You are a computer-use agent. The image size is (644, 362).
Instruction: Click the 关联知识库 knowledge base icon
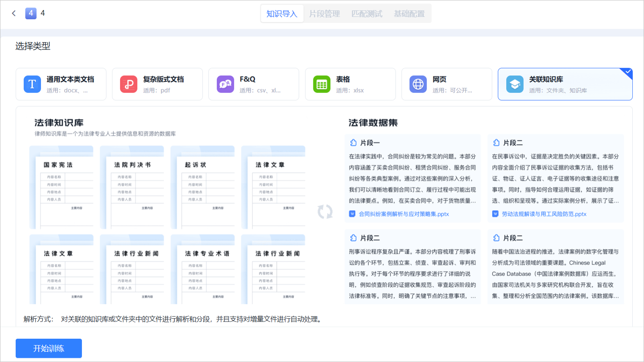click(515, 84)
